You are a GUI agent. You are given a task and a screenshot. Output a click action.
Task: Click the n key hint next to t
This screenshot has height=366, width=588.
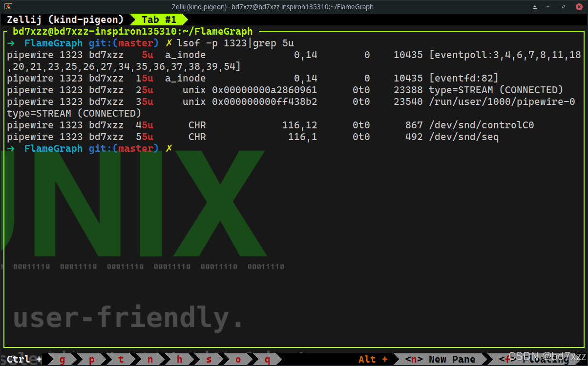pos(150,359)
